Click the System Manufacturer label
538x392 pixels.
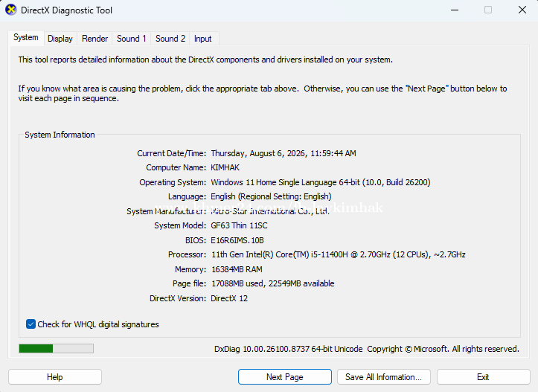tap(167, 211)
